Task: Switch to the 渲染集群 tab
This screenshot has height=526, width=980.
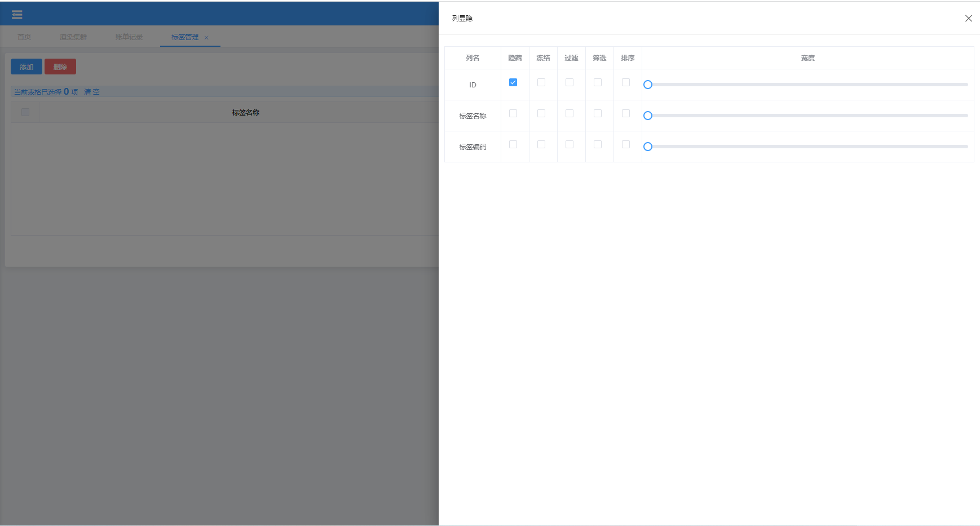Action: [73, 37]
